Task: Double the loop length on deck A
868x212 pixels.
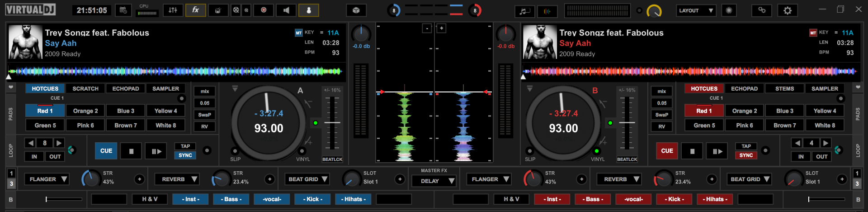Action: click(x=59, y=143)
